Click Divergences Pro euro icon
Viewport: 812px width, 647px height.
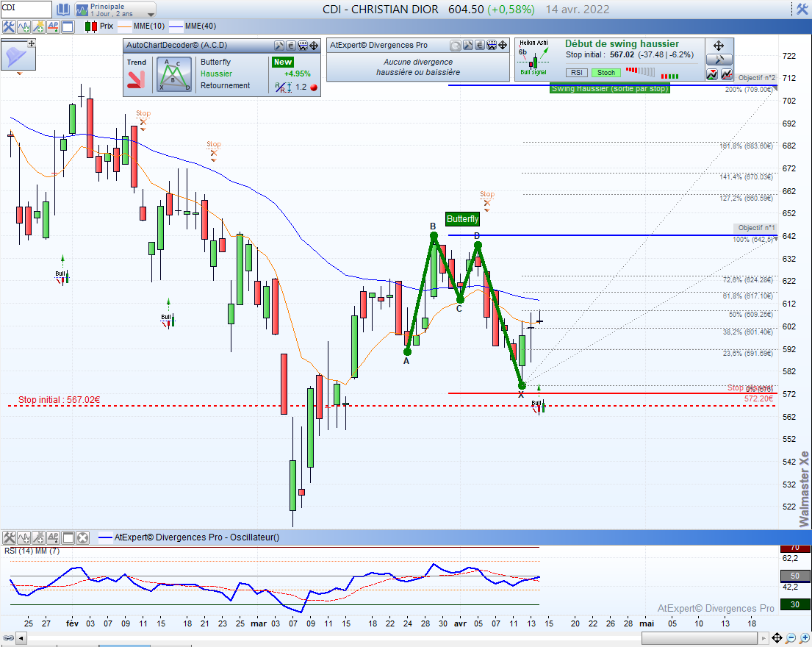pos(480,46)
